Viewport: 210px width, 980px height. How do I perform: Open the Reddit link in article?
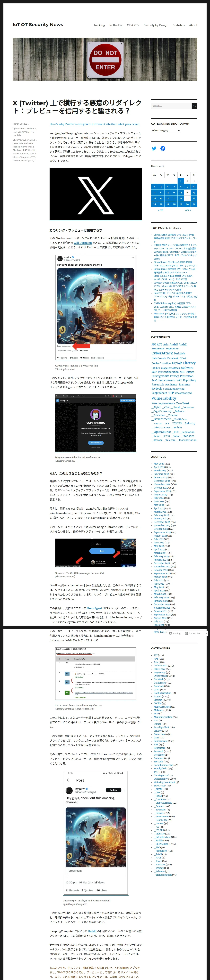pos(92,931)
